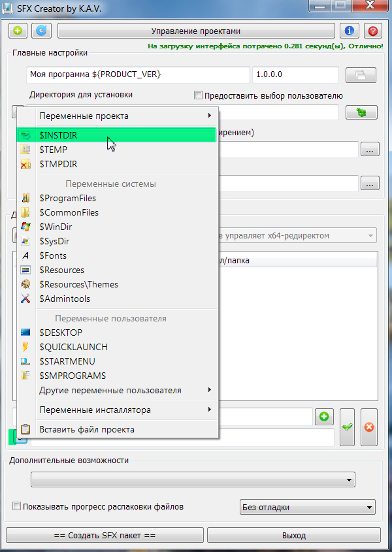Open the blue info icon button
Image resolution: width=392 pixels, height=552 pixels.
(350, 31)
